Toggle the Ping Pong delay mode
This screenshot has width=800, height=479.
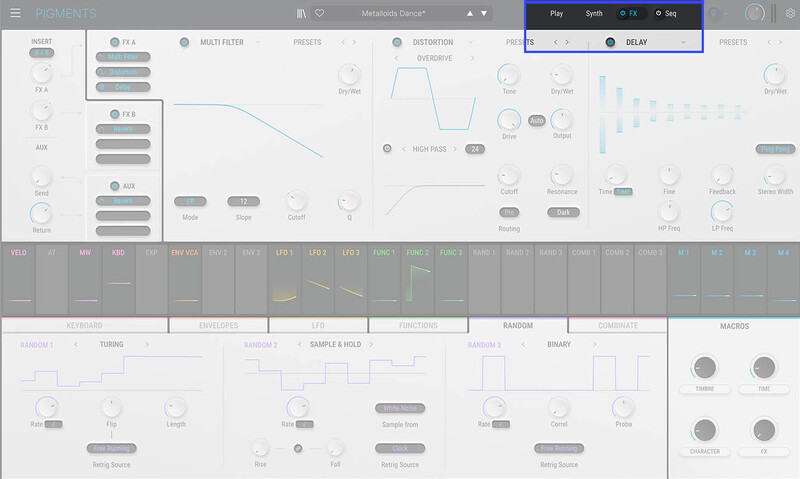click(x=775, y=149)
